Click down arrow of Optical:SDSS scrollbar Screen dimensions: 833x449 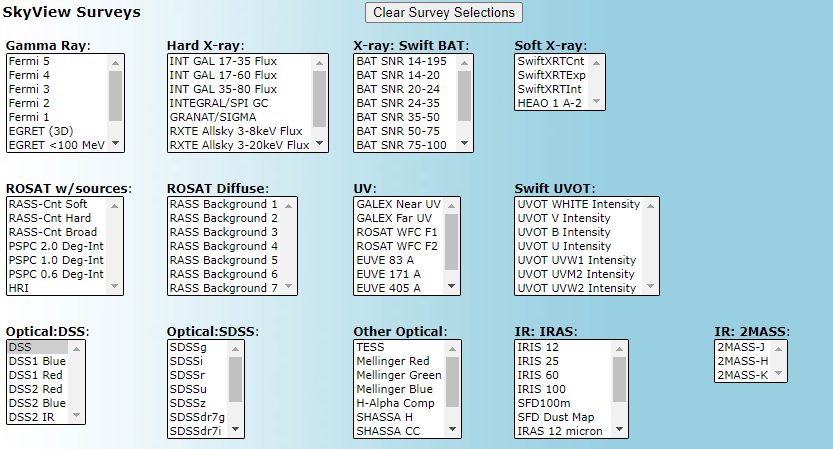[235, 429]
